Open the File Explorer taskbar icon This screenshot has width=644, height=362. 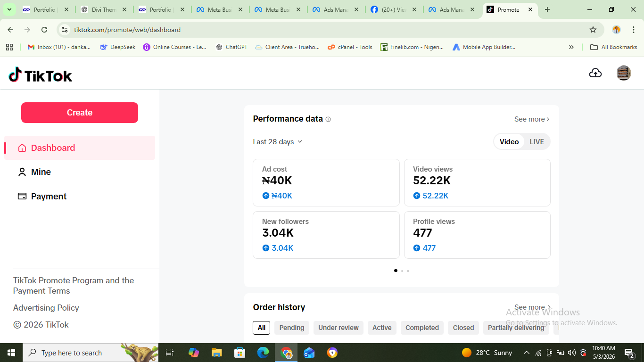(x=217, y=353)
